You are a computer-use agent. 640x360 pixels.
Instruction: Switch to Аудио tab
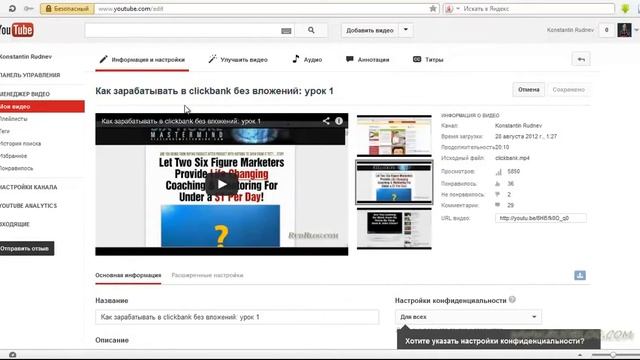[x=307, y=60]
